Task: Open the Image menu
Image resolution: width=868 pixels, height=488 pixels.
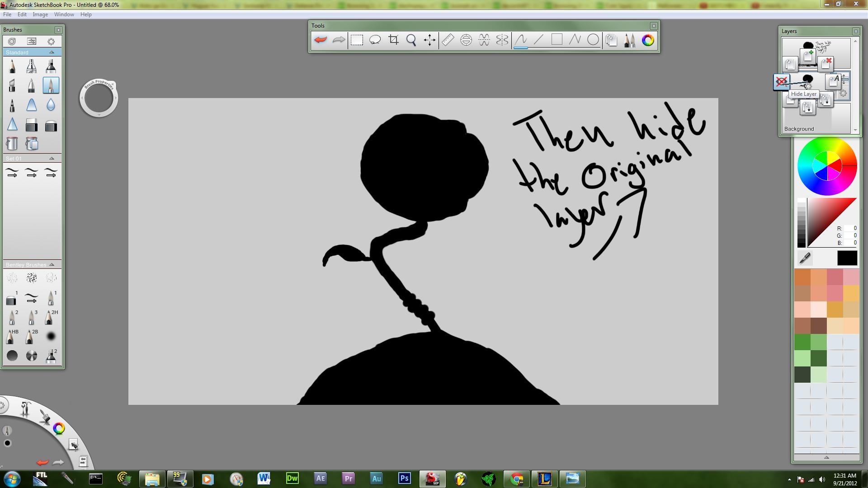Action: point(40,14)
